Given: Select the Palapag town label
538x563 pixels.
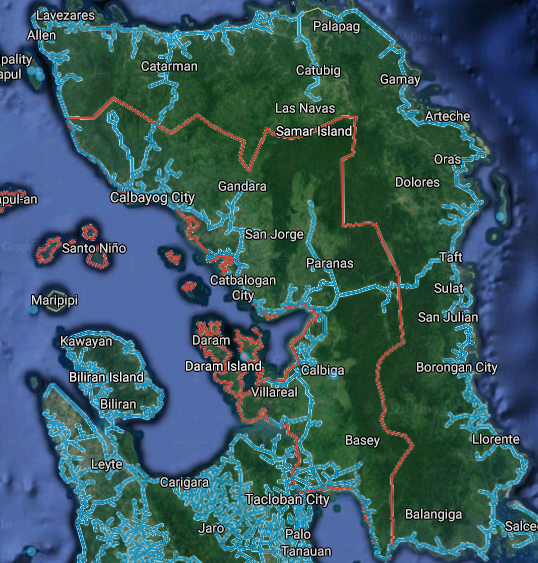Looking at the screenshot, I should click(336, 27).
